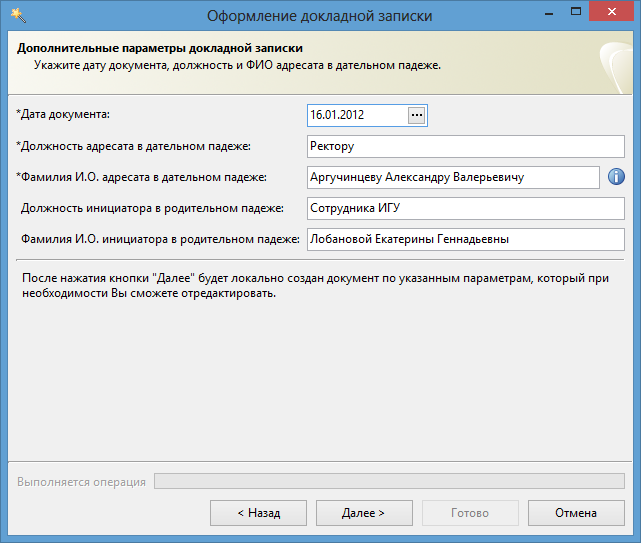
Task: Click the greyed-out Готово button
Action: pyautogui.click(x=470, y=513)
